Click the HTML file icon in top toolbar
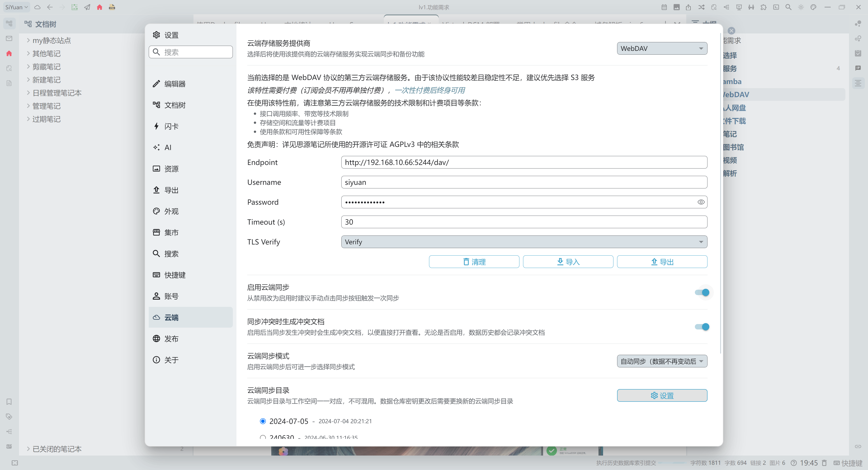Screen dimensions: 868x470 pyautogui.click(x=112, y=7)
